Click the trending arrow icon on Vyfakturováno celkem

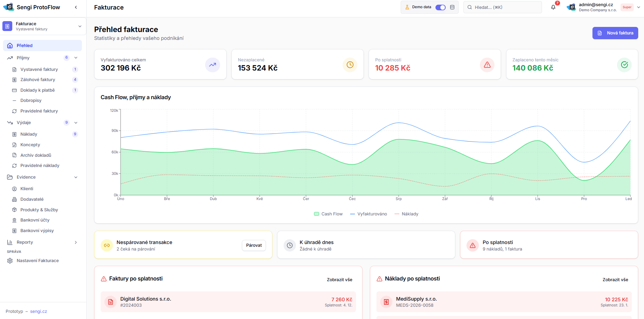(212, 65)
